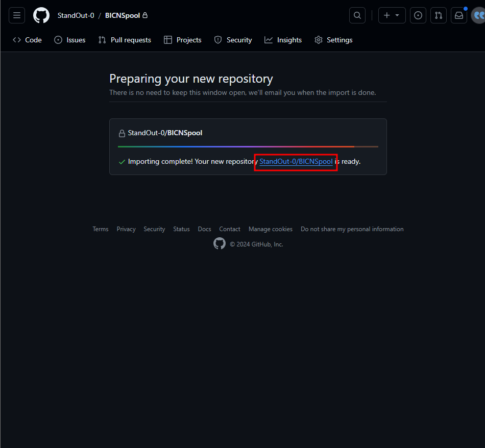Click the Security tab shield icon
The height and width of the screenshot is (448, 485).
218,40
